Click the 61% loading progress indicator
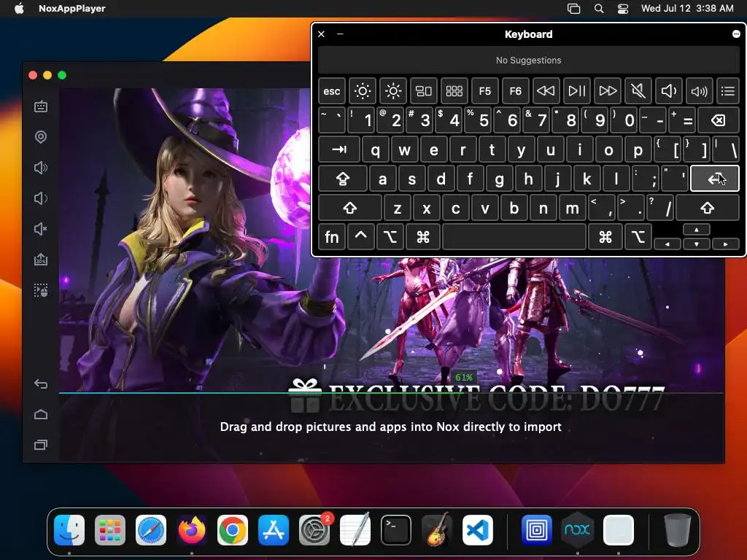This screenshot has height=560, width=747. coord(464,377)
